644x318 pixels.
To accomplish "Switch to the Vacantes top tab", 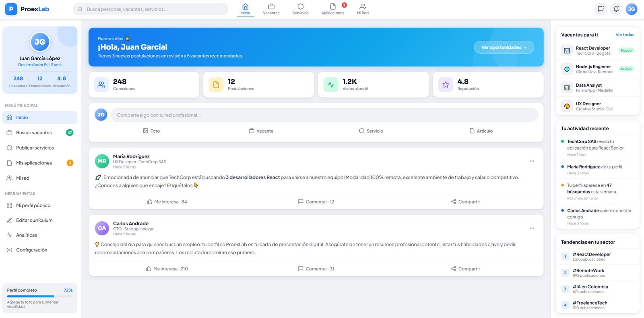I will (271, 9).
